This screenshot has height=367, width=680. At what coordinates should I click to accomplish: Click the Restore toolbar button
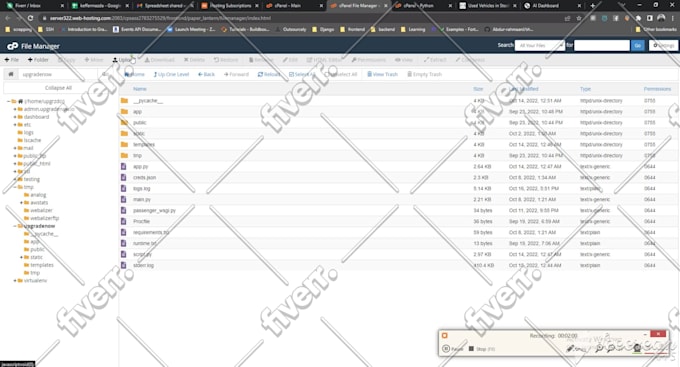coord(226,60)
